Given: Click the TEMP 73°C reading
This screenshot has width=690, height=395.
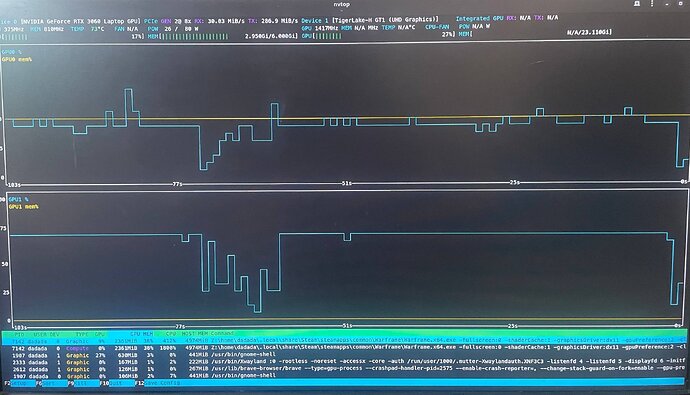Looking at the screenshot, I should click(88, 29).
